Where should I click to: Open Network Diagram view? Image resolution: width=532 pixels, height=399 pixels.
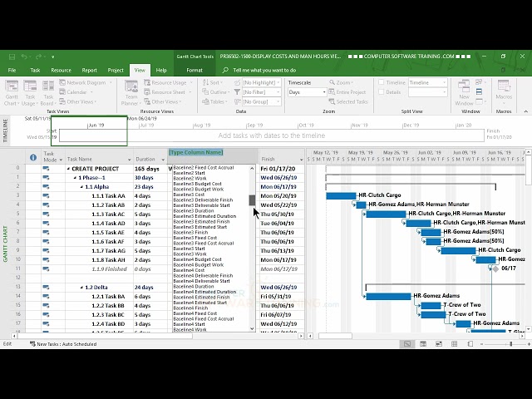86,82
